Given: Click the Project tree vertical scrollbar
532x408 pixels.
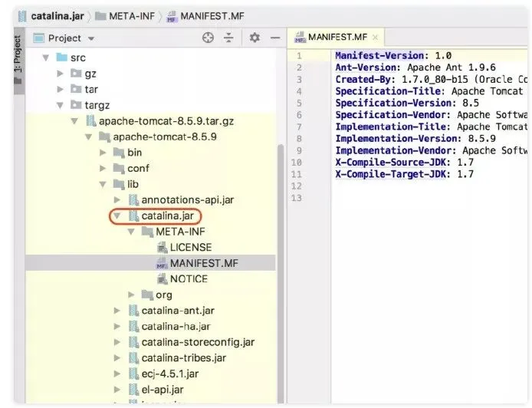Looking at the screenshot, I should coord(281,273).
